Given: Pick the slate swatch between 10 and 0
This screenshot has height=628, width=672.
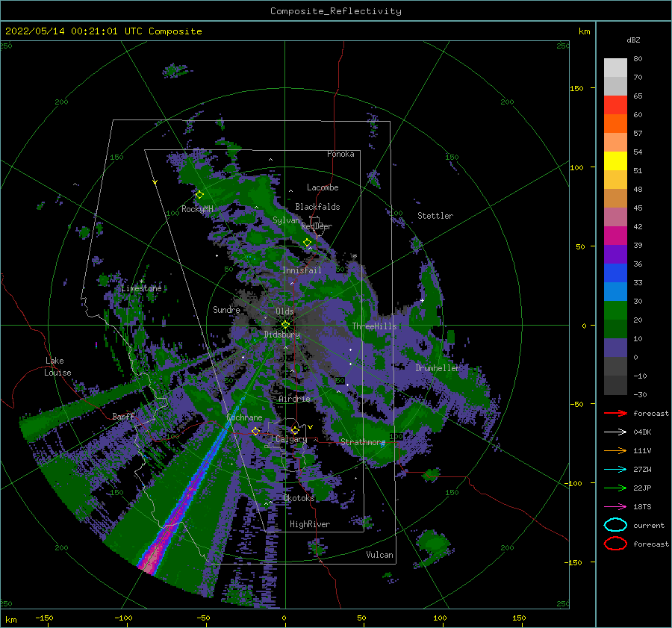Looking at the screenshot, I should pyautogui.click(x=615, y=347).
